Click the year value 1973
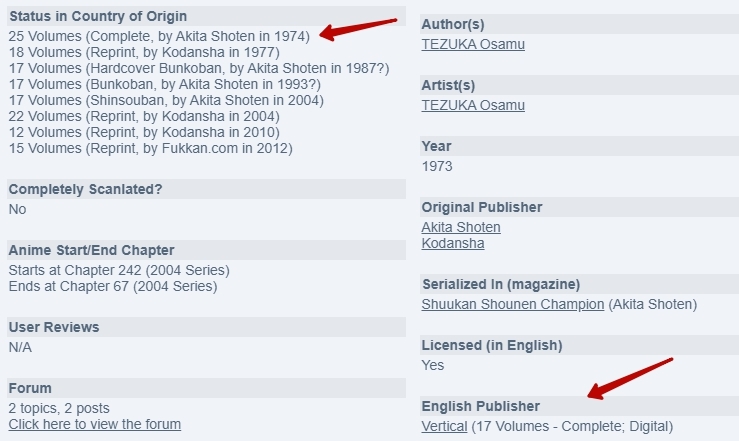This screenshot has width=739, height=441. point(438,166)
